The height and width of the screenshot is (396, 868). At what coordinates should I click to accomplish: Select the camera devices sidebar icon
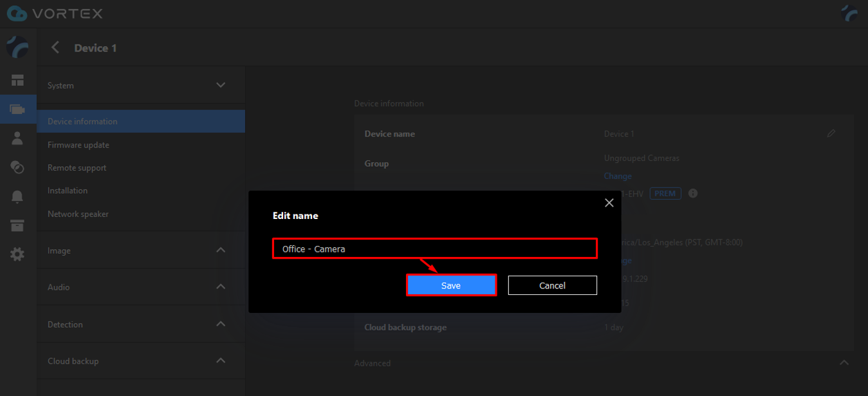(x=17, y=109)
